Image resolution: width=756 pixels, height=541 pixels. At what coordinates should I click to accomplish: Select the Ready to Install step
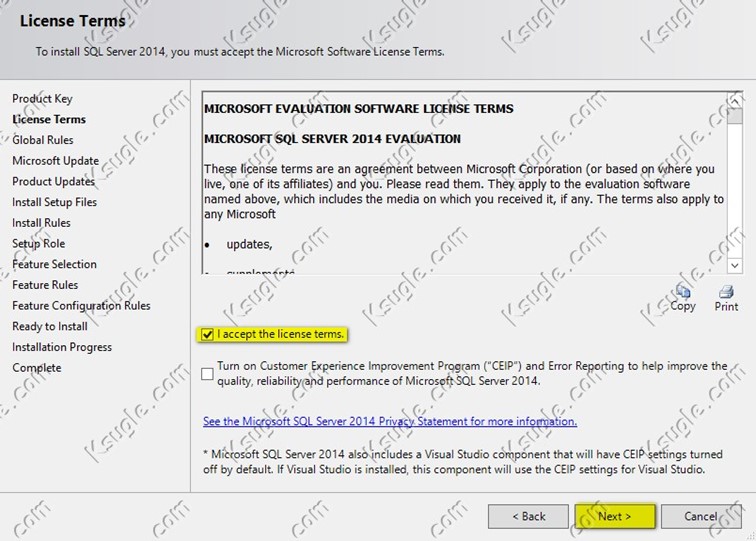coord(50,326)
